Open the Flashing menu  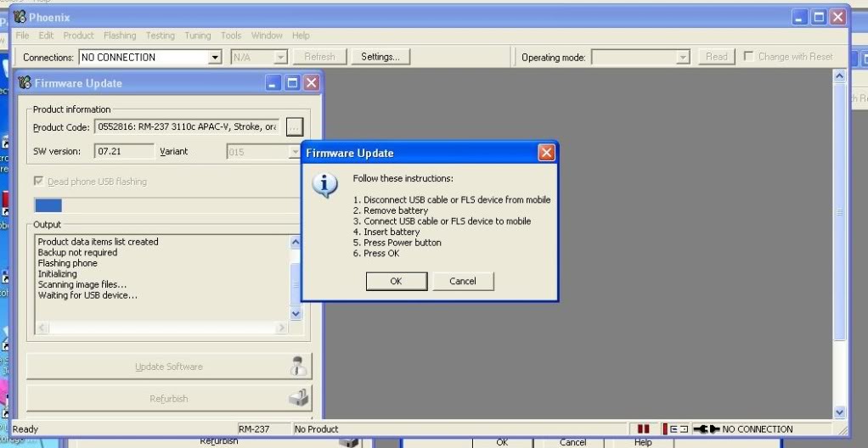(120, 36)
